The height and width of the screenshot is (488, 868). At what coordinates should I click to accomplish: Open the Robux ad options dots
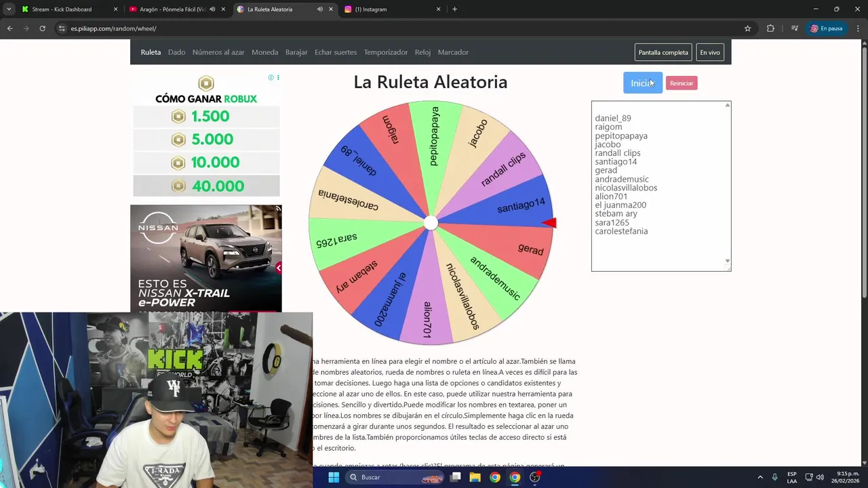pyautogui.click(x=278, y=77)
